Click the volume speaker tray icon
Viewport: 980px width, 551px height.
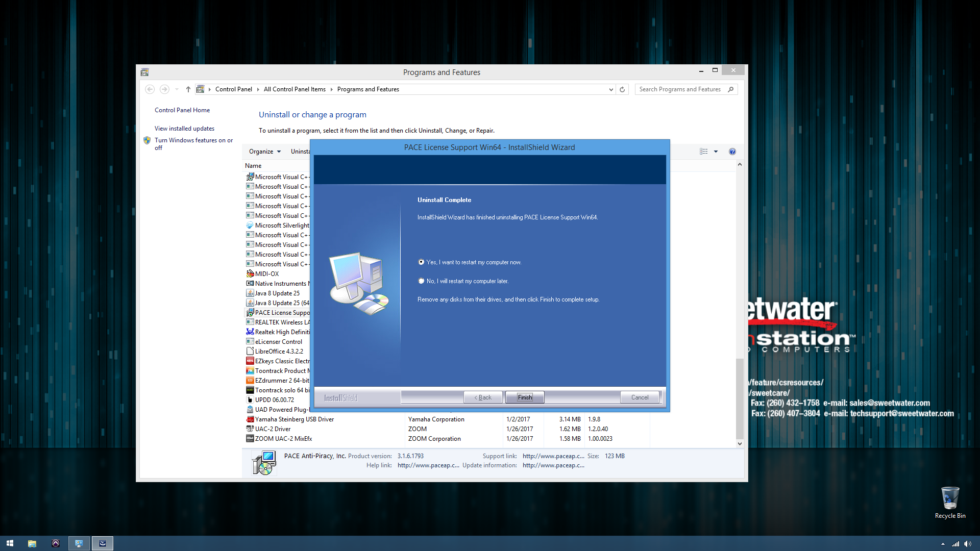(967, 544)
